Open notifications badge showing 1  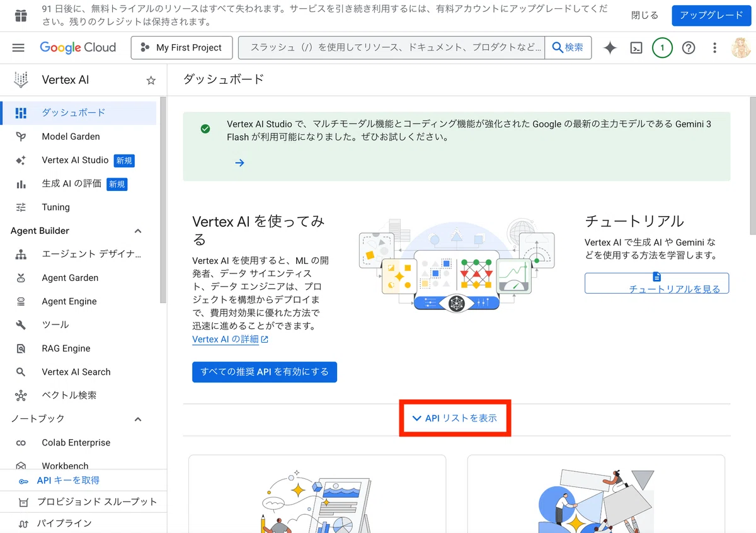[x=662, y=48]
